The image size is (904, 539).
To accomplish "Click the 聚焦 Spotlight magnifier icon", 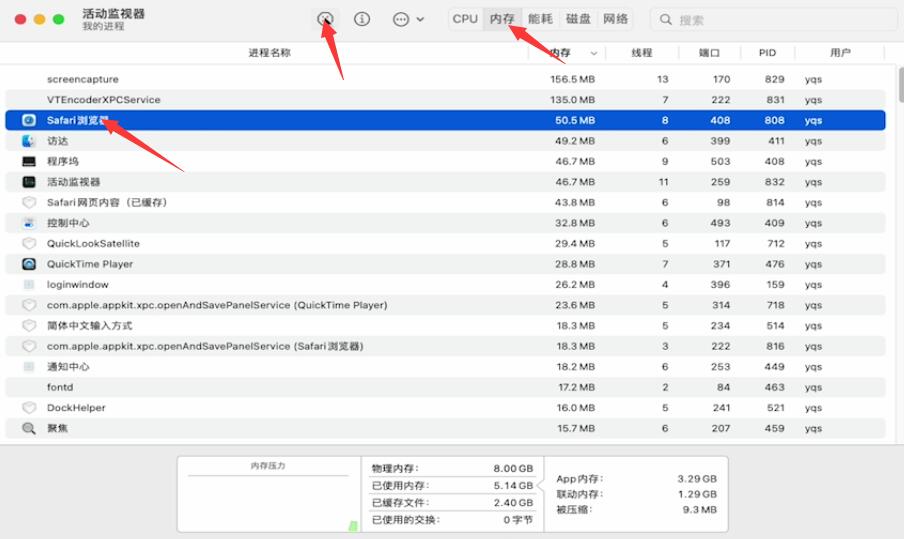I will [x=29, y=428].
